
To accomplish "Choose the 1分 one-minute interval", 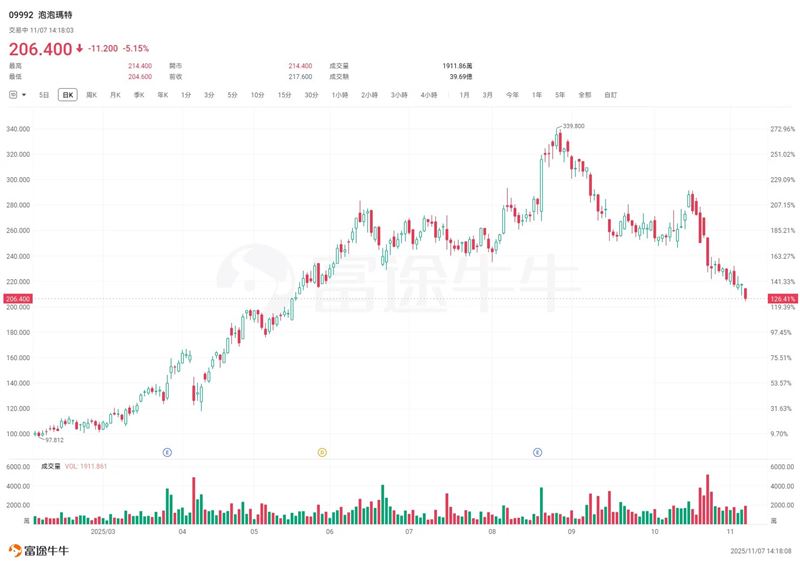I will [186, 95].
